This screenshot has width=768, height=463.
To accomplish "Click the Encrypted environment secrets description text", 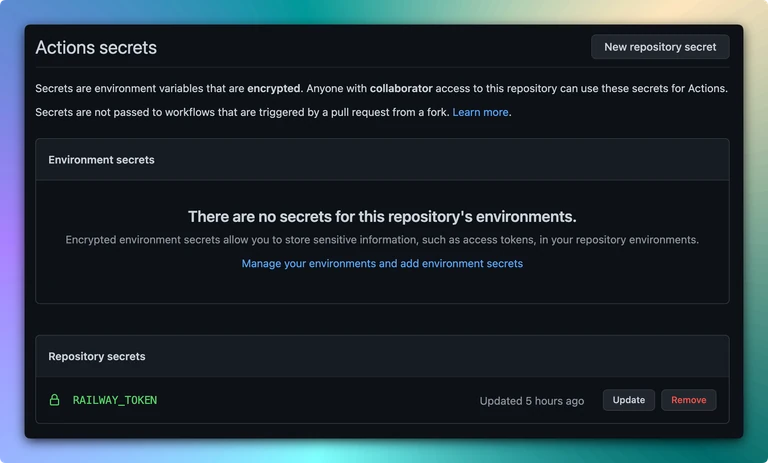I will click(382, 240).
